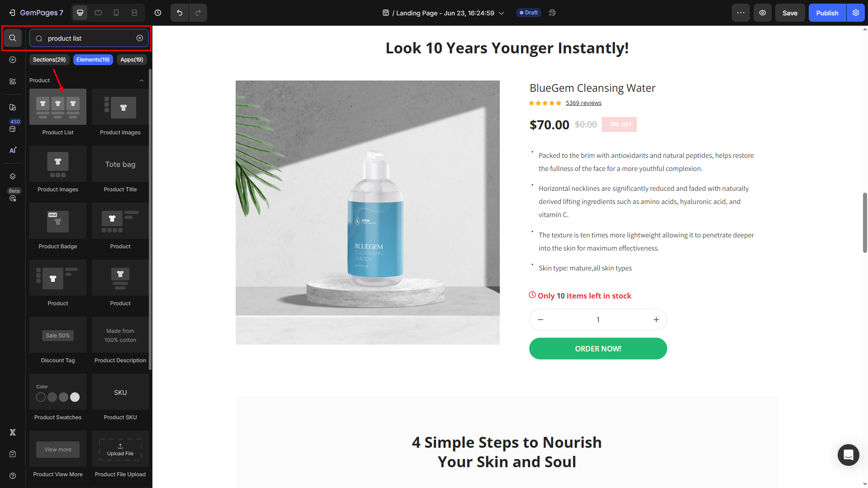The width and height of the screenshot is (868, 488).
Task: Open version history via clock icon
Action: pos(158,13)
